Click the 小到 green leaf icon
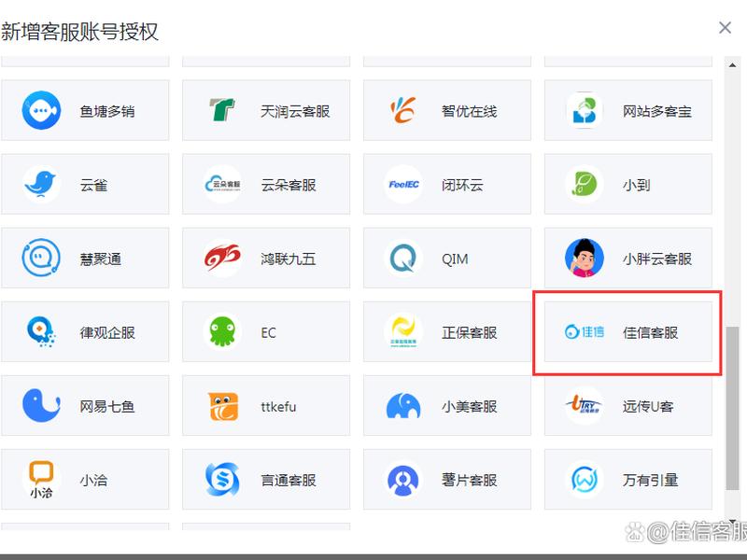This screenshot has height=560, width=747. click(585, 184)
